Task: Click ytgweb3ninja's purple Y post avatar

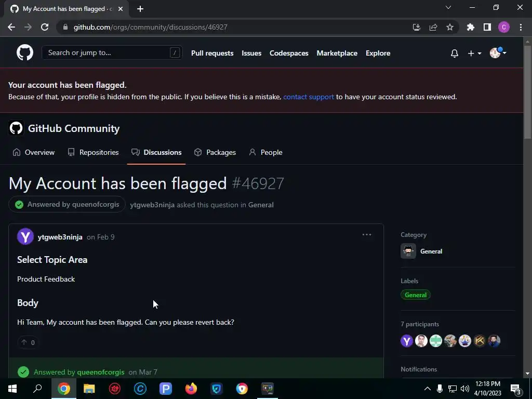Action: click(25, 236)
